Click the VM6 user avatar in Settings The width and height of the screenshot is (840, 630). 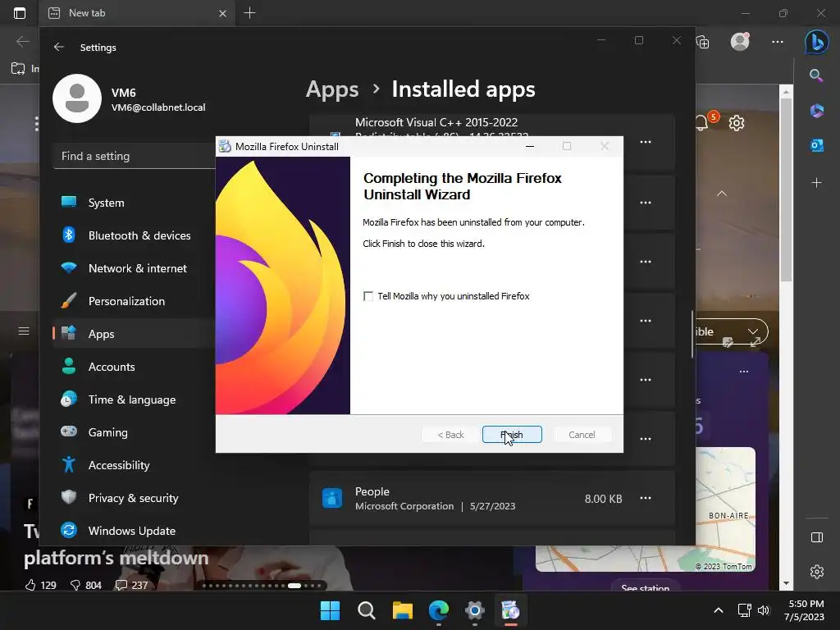pos(77,98)
